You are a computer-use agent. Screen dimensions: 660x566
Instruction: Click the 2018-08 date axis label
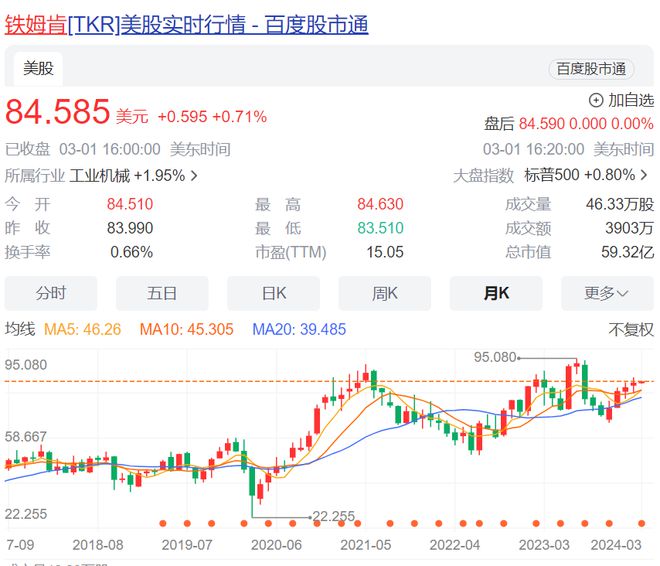point(98,545)
